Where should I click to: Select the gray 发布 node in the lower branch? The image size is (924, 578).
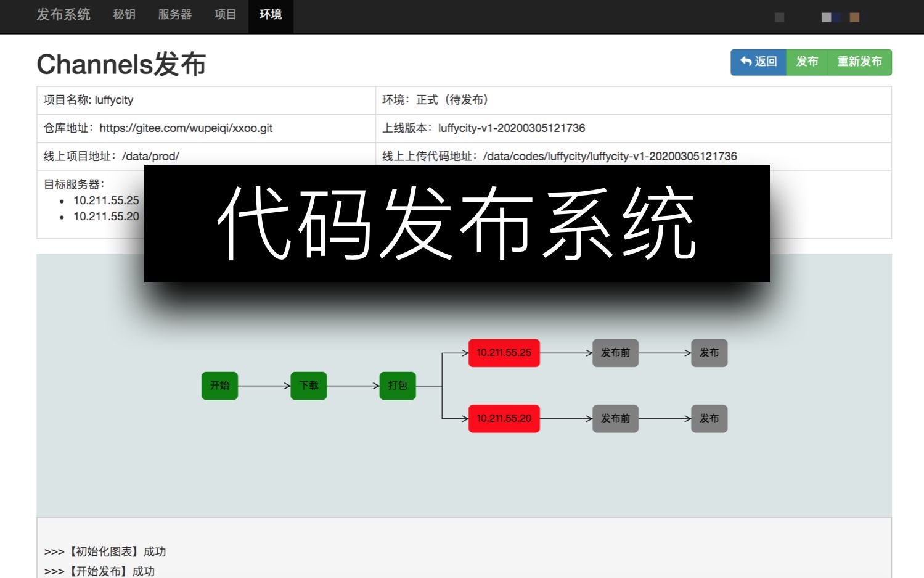709,418
